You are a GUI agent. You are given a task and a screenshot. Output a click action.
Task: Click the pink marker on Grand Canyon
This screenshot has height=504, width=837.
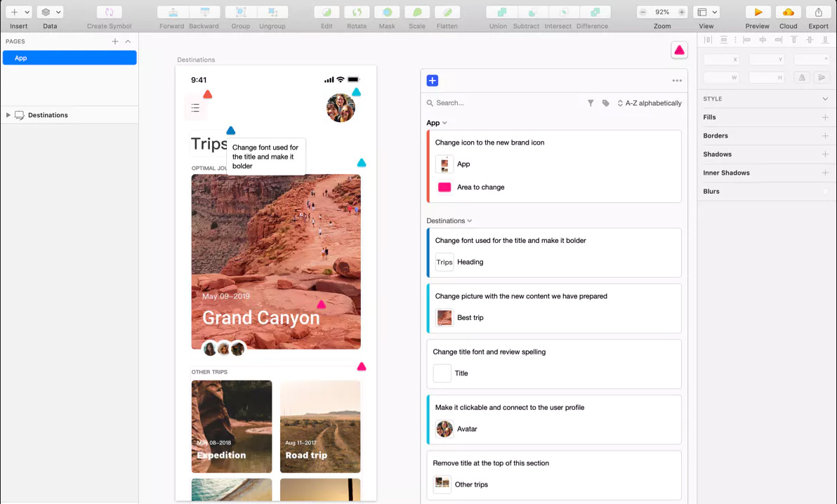tap(321, 305)
